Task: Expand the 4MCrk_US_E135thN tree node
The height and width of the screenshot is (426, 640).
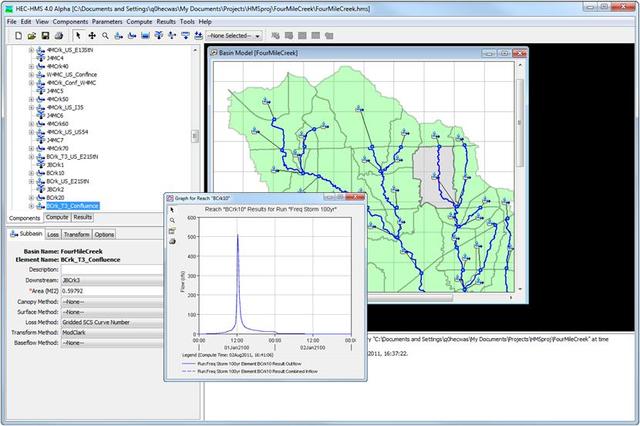Action: 31,50
